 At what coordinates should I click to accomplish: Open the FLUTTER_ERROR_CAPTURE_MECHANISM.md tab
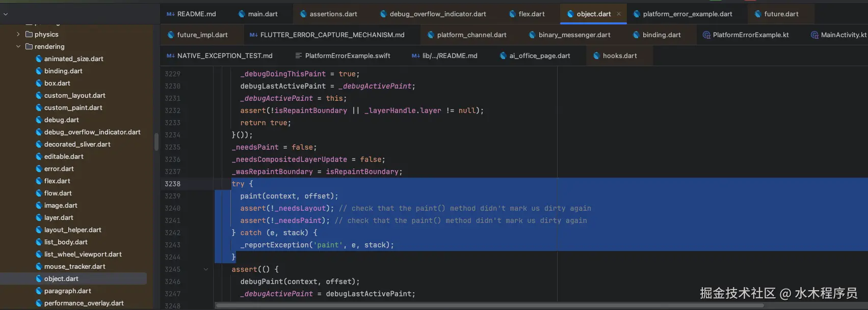332,35
